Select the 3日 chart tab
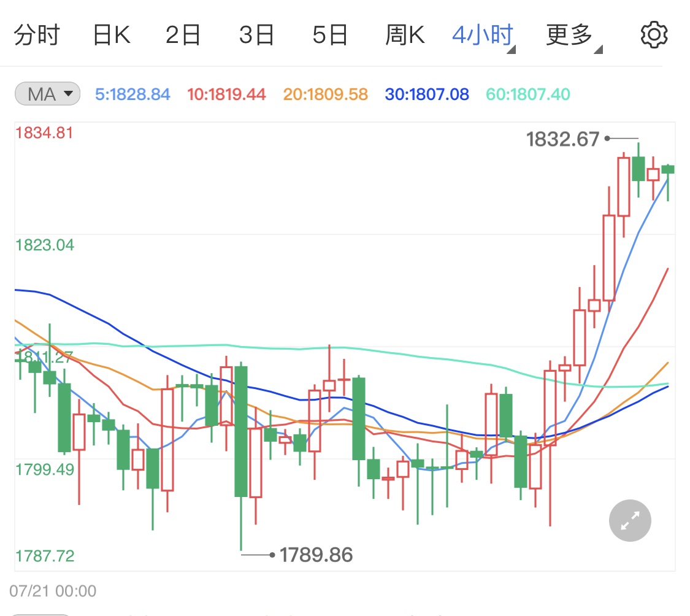 [x=256, y=35]
